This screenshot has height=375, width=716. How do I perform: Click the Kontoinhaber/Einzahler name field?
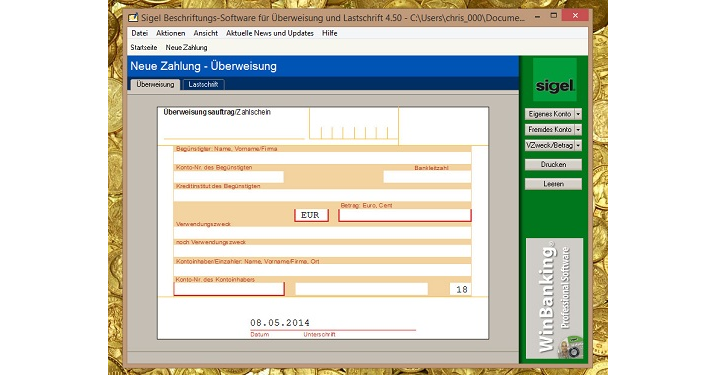coord(322,270)
